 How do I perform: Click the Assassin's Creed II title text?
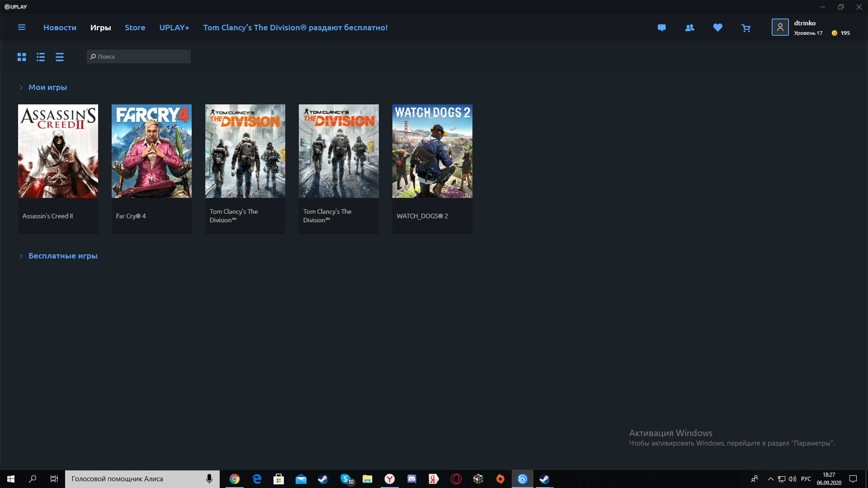47,216
